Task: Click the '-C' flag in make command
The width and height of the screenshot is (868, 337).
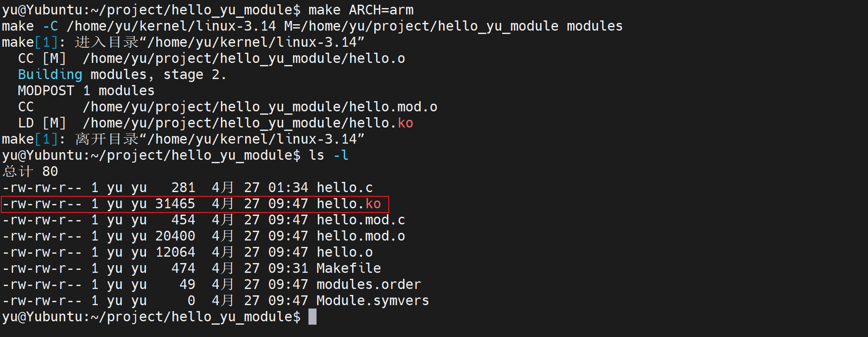Action: pos(50,26)
